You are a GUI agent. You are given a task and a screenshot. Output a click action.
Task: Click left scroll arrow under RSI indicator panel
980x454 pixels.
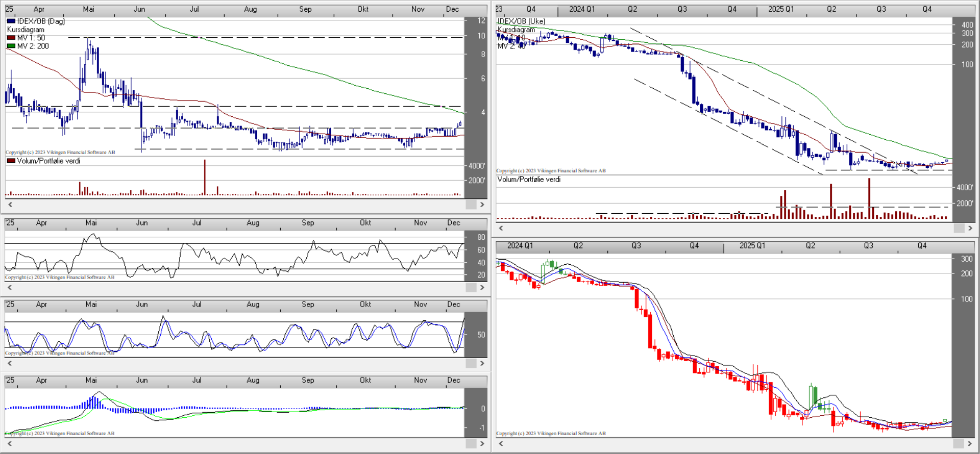pos(10,288)
